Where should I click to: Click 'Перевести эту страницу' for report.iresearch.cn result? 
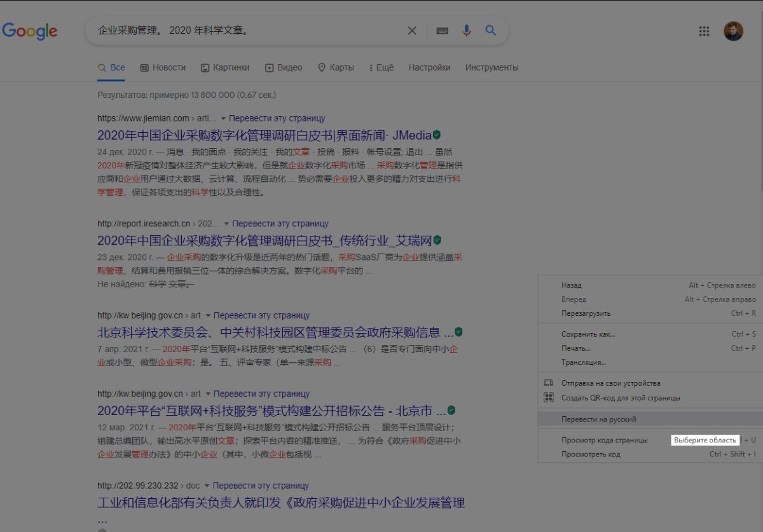280,224
